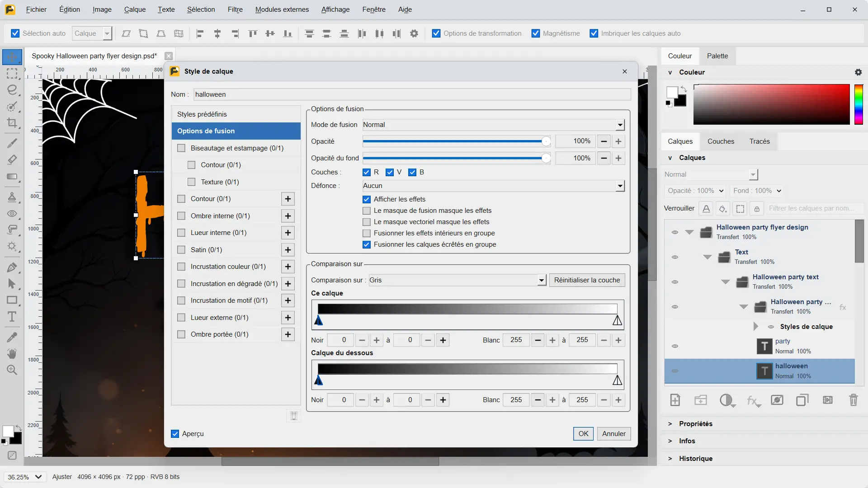Click the Nom field containing halloween
The image size is (868, 488).
pos(412,94)
